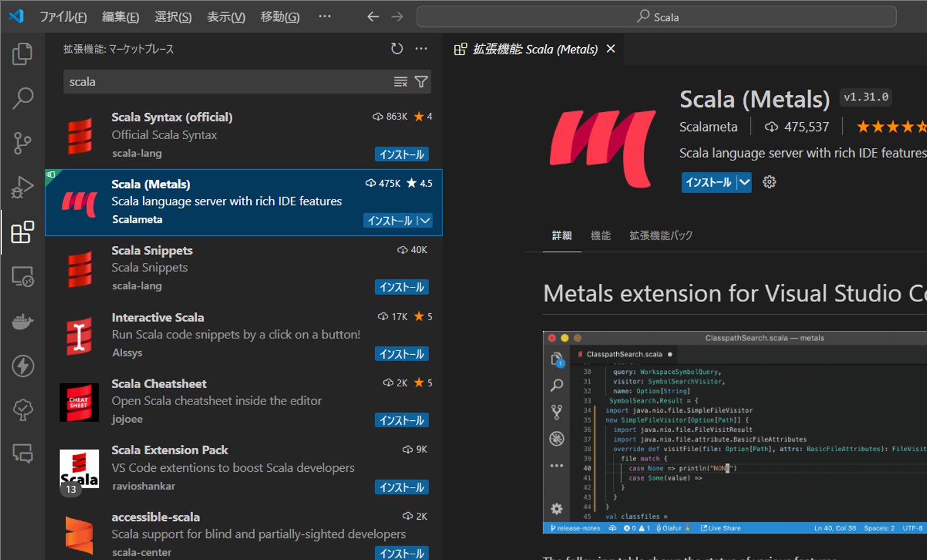
Task: Click the filter extensions funnel icon
Action: 421,82
